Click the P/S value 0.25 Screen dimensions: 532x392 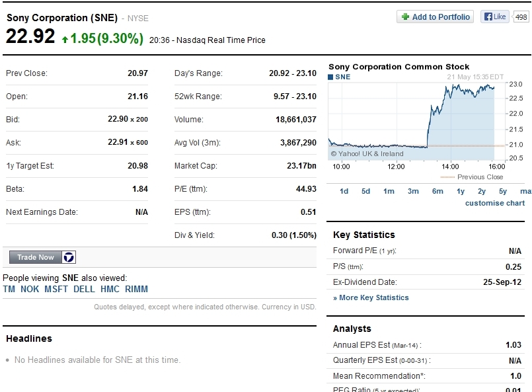click(x=513, y=267)
